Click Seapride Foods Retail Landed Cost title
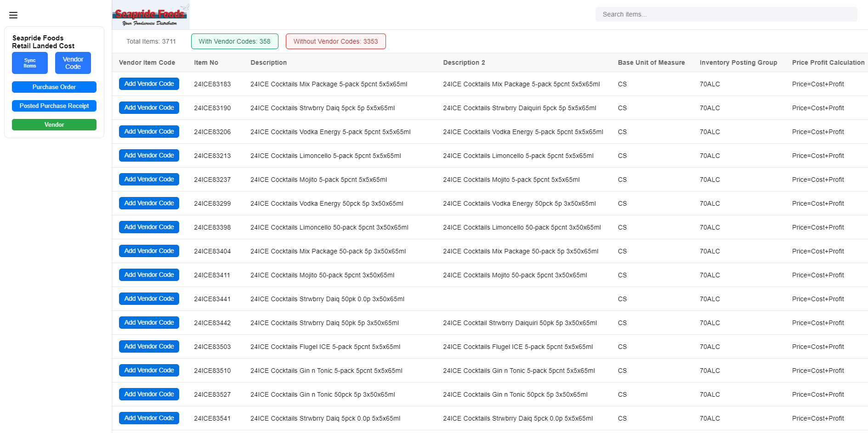Viewport: 868px width, 433px height. [x=43, y=42]
